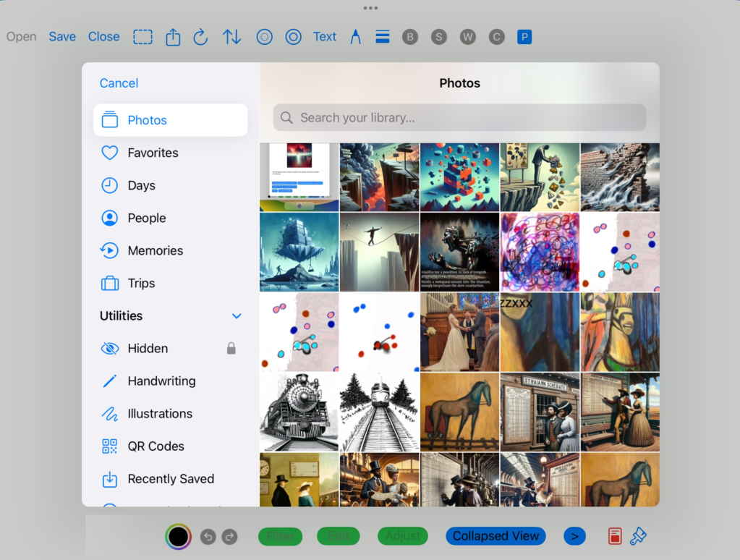740x560 pixels.
Task: Click the rotate clockwise icon
Action: click(201, 37)
